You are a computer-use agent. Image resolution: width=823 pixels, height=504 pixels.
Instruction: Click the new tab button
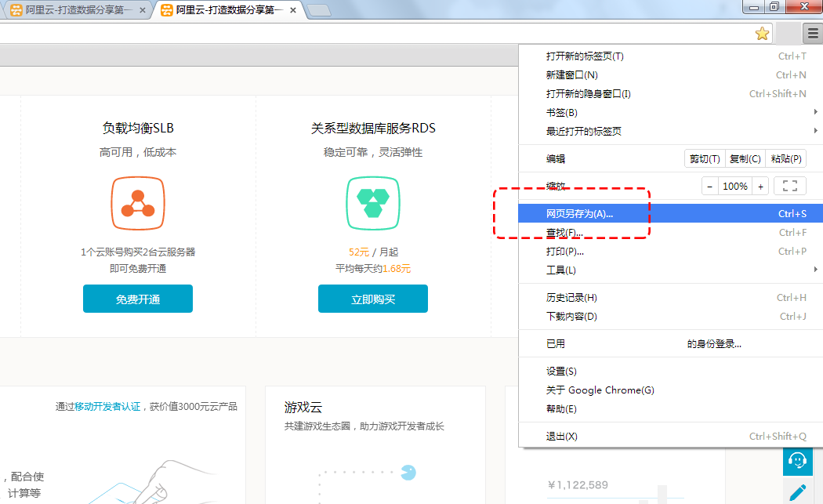coord(317,11)
